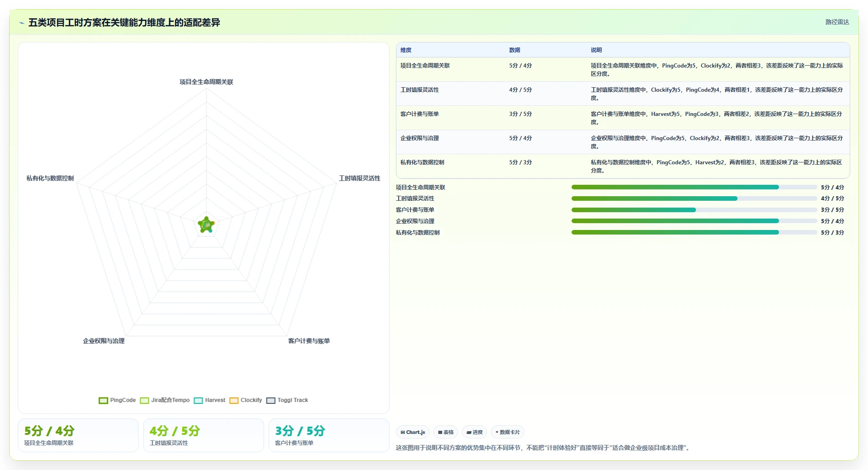868x470 pixels.
Task: Click title icon beside 五类项目工时方案
Action: coord(21,23)
